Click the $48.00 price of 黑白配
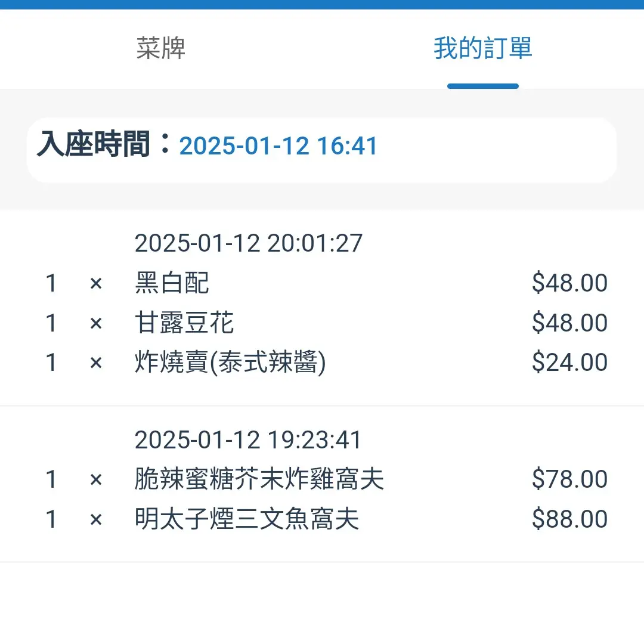 (569, 283)
